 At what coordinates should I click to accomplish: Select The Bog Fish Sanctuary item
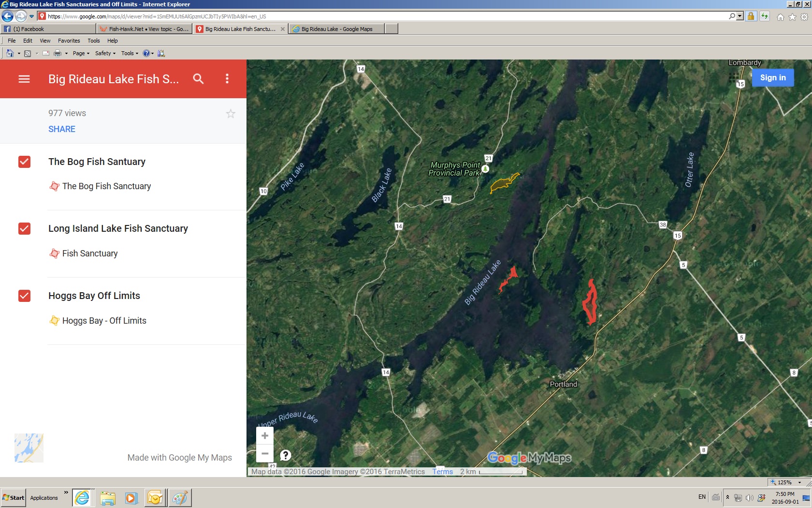pos(106,186)
